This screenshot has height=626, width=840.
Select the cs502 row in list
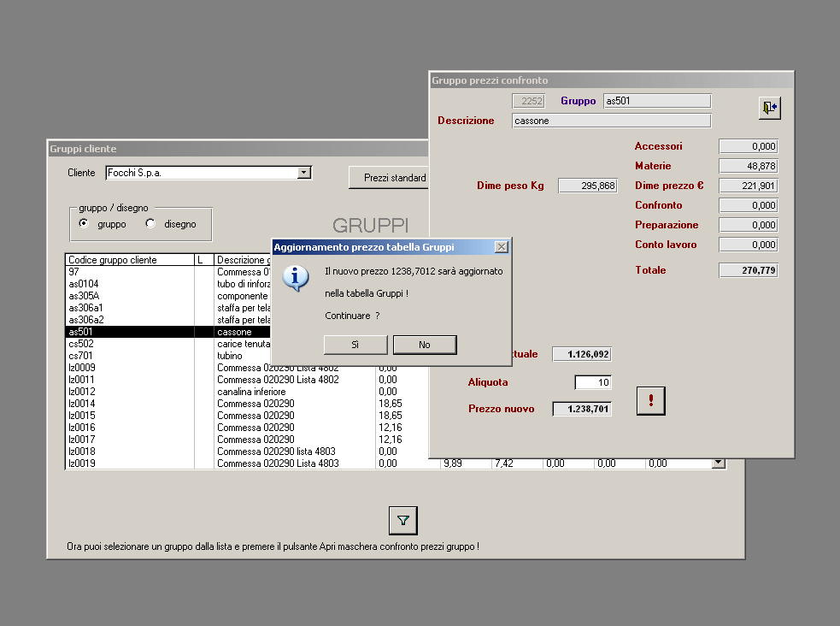168,344
